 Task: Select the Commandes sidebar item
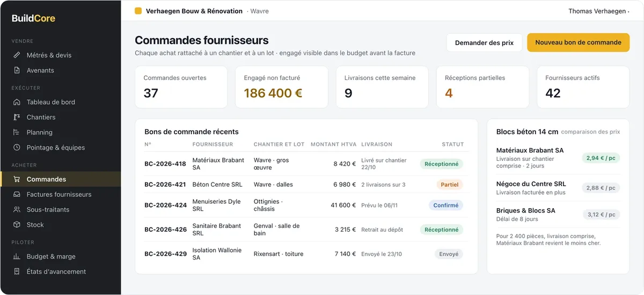click(x=60, y=179)
